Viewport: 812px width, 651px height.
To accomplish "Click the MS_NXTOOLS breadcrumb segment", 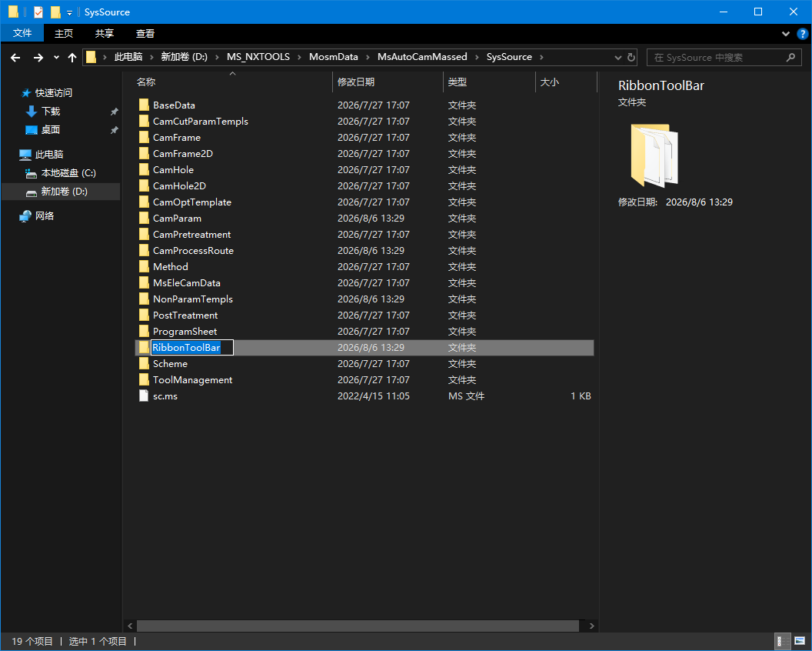I will 258,57.
